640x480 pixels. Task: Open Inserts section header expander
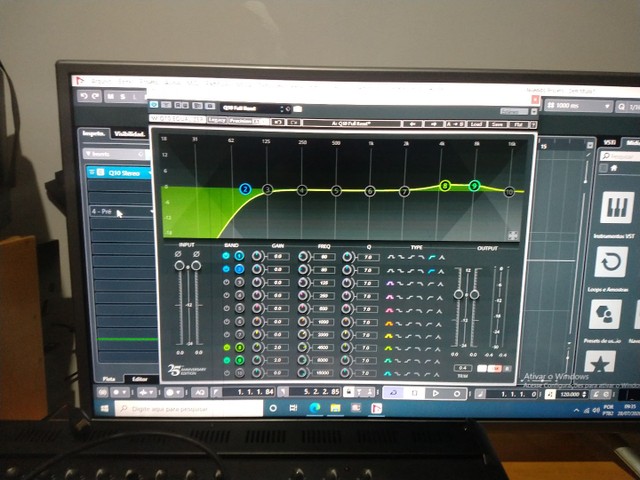click(88, 154)
